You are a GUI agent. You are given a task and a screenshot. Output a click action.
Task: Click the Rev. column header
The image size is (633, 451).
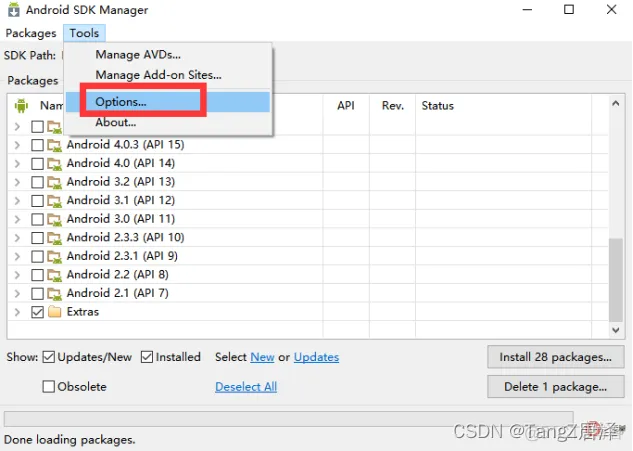[x=393, y=106]
